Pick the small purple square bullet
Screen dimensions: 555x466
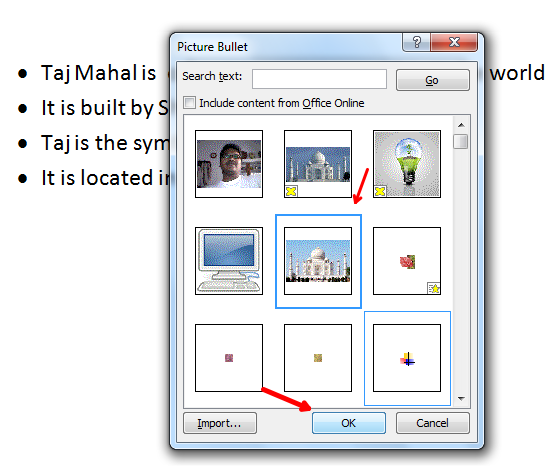[x=229, y=358]
